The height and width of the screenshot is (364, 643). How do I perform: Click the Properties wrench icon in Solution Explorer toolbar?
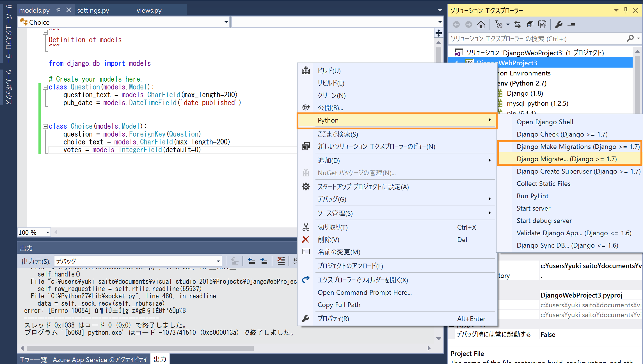[x=559, y=25]
